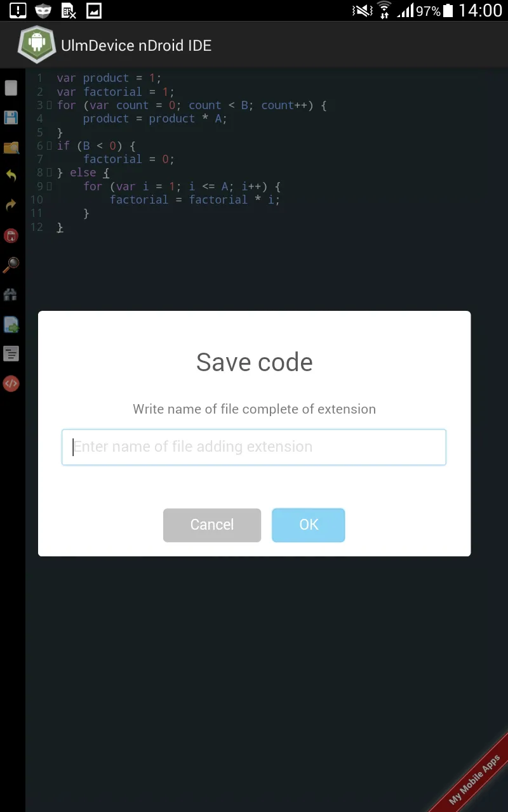Viewport: 508px width, 812px height.
Task: Click the redo arrow icon
Action: pyautogui.click(x=11, y=206)
